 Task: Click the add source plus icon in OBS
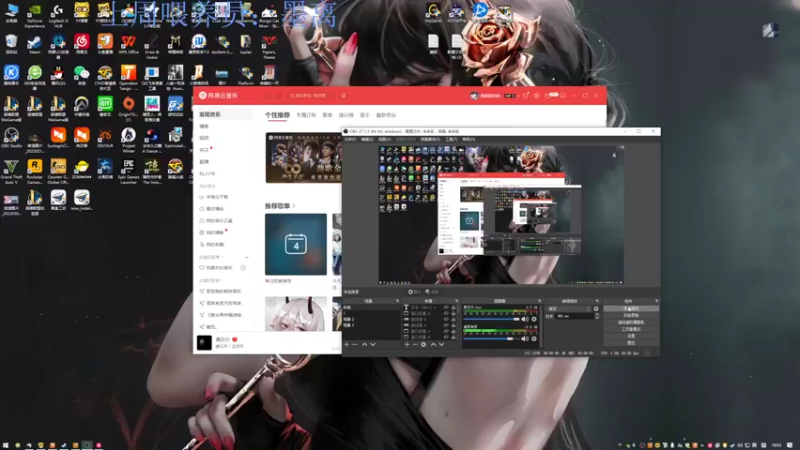coord(407,344)
